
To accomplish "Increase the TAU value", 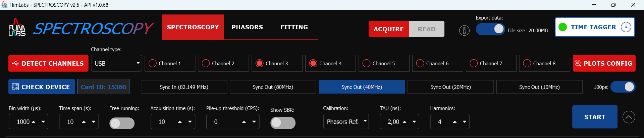I will [405, 122].
